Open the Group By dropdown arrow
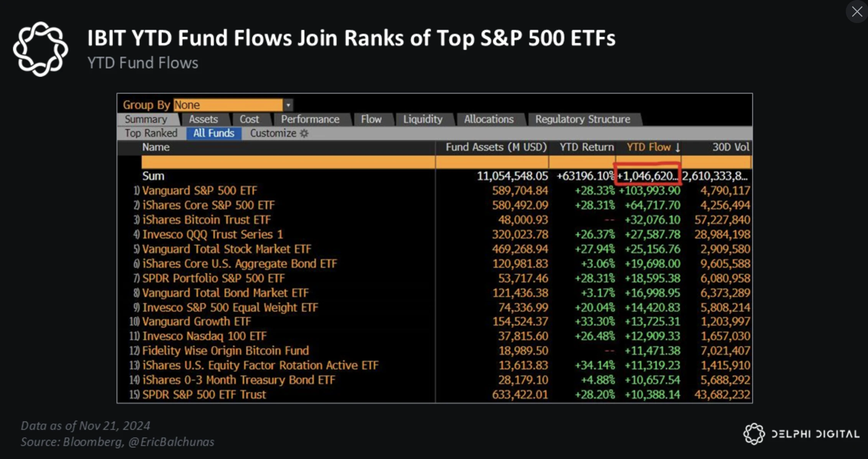Viewport: 868px width, 459px height. pyautogui.click(x=288, y=105)
